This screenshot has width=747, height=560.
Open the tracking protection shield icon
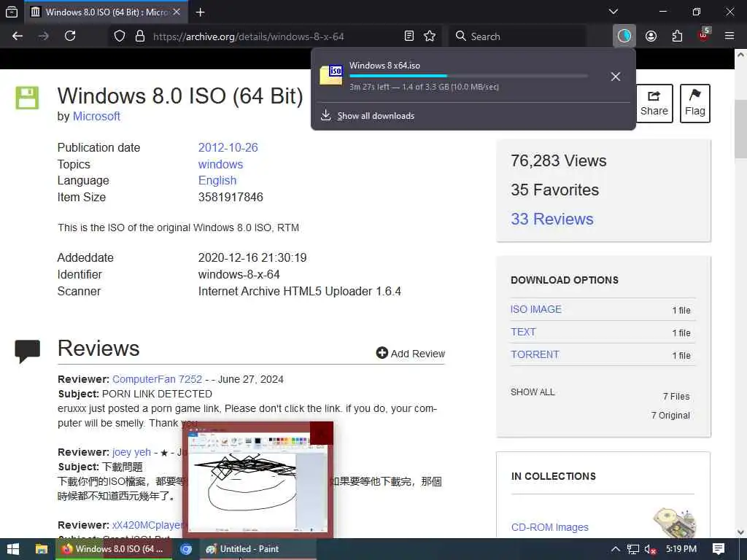coord(120,36)
